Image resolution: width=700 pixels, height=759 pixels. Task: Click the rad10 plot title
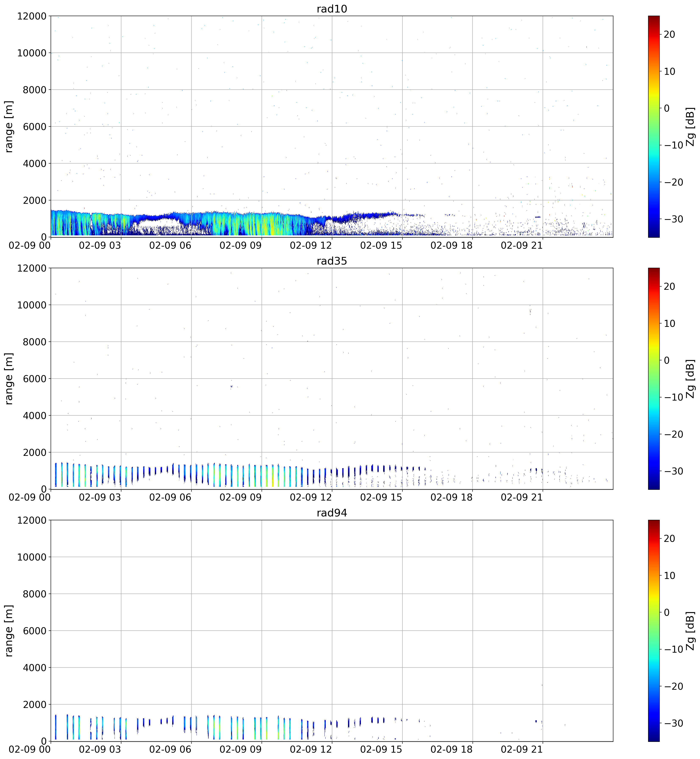[x=332, y=9]
